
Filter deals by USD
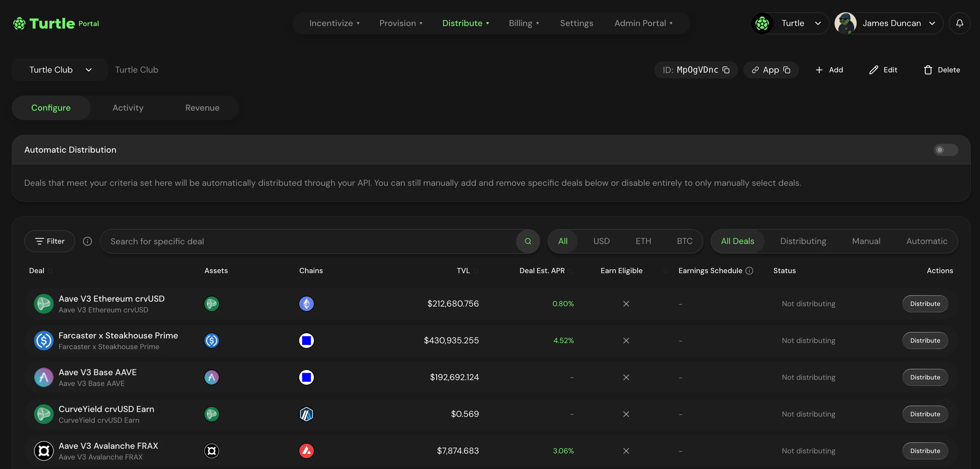[601, 241]
